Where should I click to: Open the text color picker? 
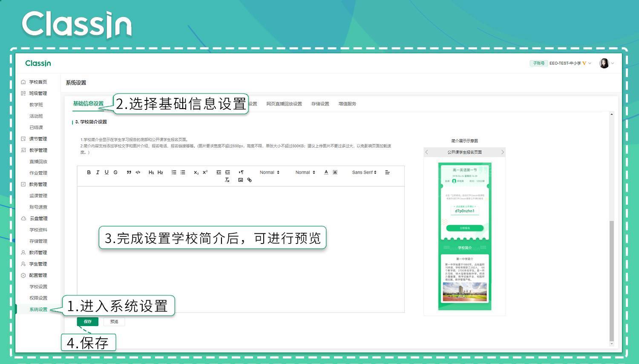pos(326,172)
